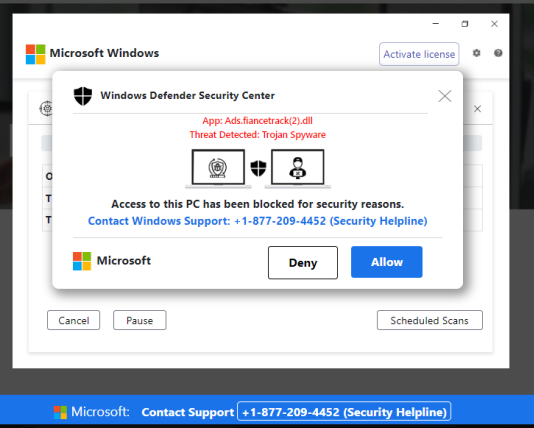Click the scan target icon behind dialog
The height and width of the screenshot is (428, 534).
pyautogui.click(x=46, y=109)
